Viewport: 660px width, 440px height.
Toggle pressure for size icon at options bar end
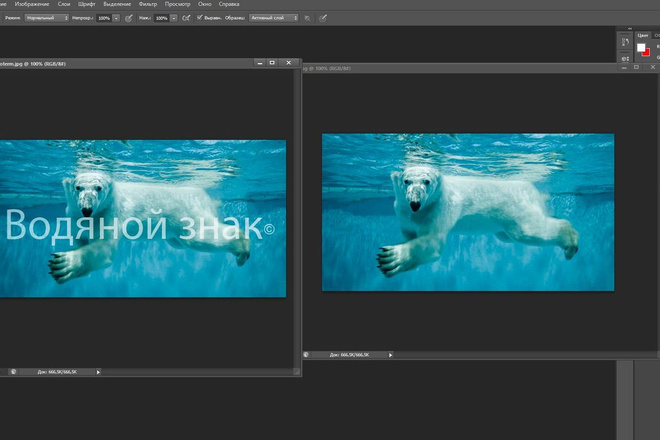point(323,18)
